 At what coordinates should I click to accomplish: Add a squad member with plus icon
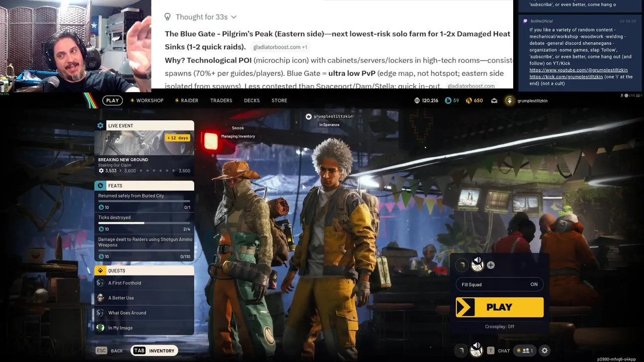[x=491, y=265]
